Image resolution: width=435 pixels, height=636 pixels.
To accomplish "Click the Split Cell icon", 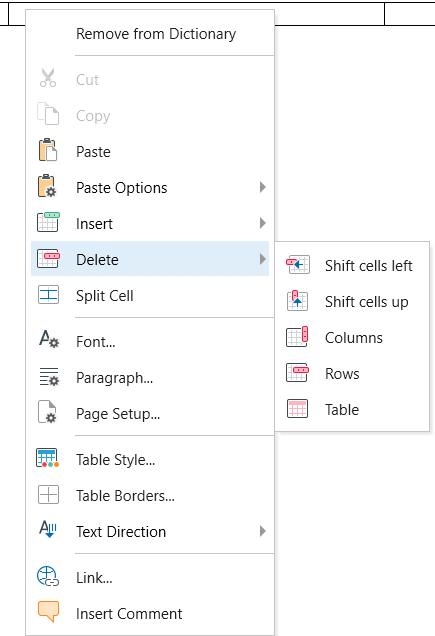I will [x=48, y=295].
